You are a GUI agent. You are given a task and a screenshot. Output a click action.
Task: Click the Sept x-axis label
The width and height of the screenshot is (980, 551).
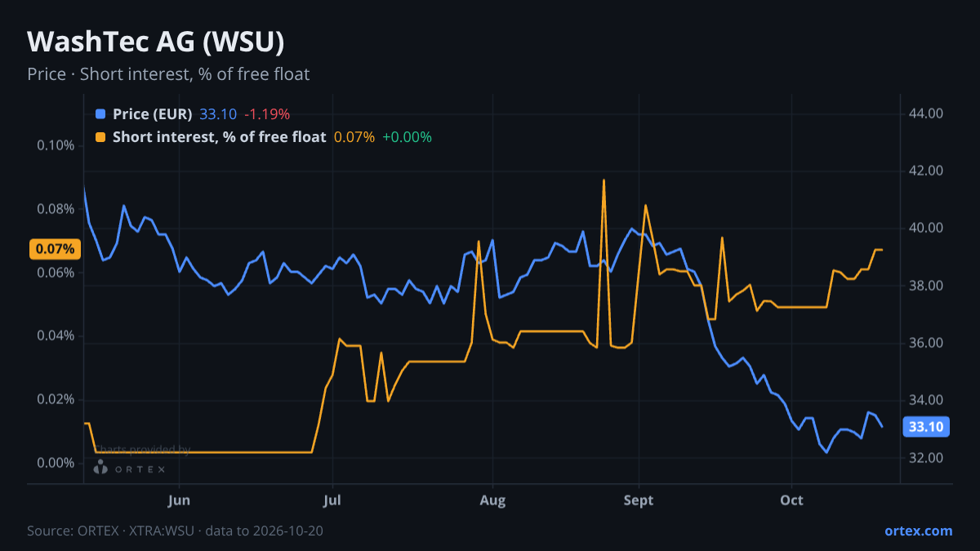coord(639,500)
